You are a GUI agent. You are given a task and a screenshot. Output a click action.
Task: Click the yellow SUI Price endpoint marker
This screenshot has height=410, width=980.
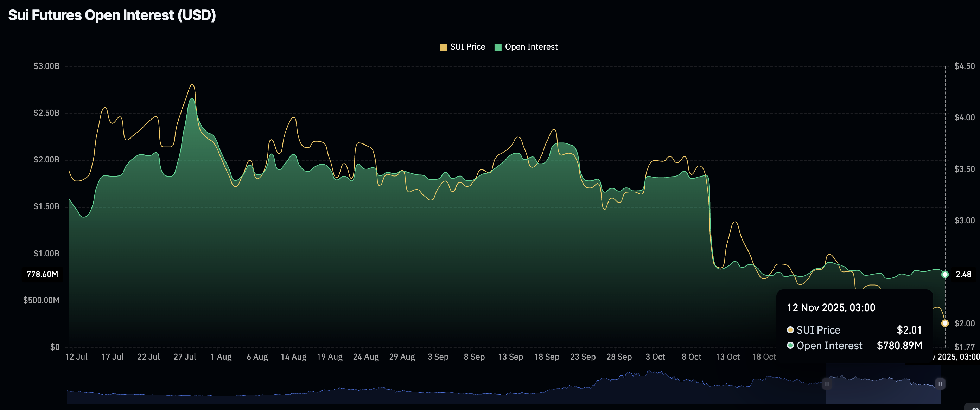[945, 323]
